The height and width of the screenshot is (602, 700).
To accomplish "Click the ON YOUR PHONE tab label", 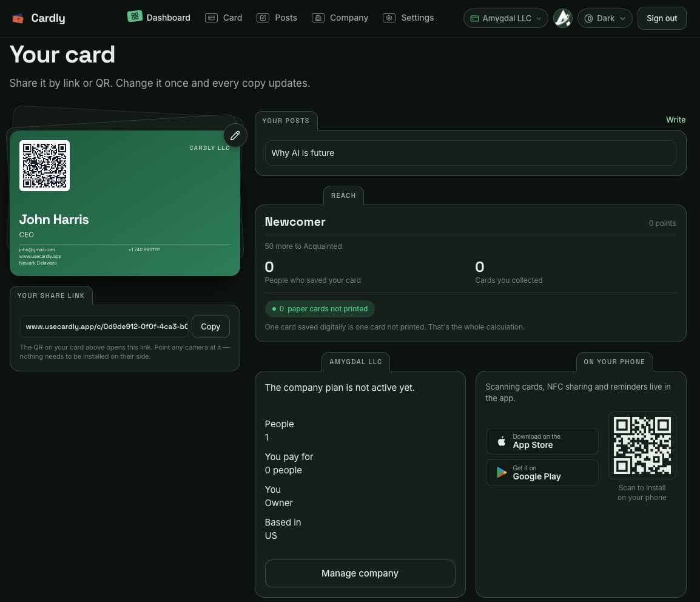I will tap(614, 362).
